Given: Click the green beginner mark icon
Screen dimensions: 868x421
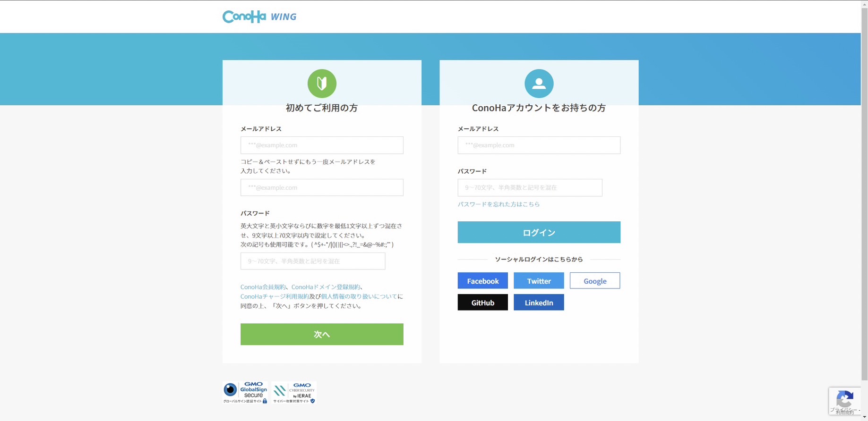Looking at the screenshot, I should coord(322,84).
